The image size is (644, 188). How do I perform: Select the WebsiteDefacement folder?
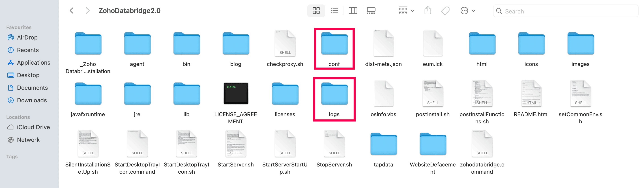tap(433, 144)
